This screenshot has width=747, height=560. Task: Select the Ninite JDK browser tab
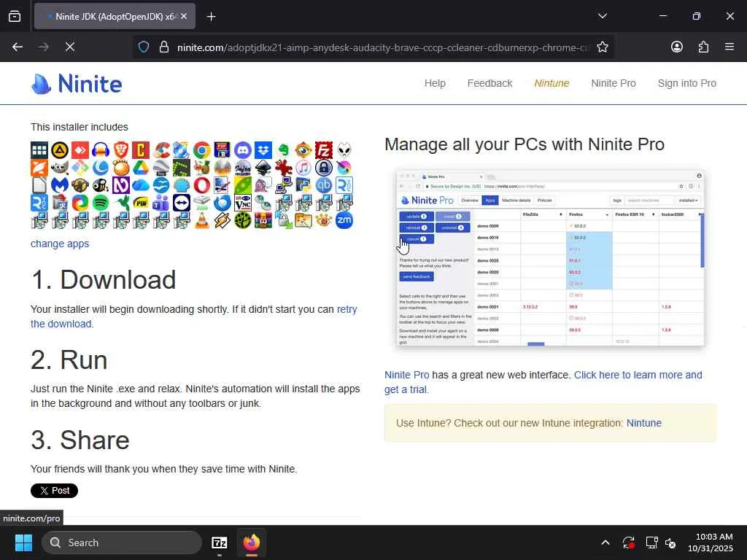115,16
